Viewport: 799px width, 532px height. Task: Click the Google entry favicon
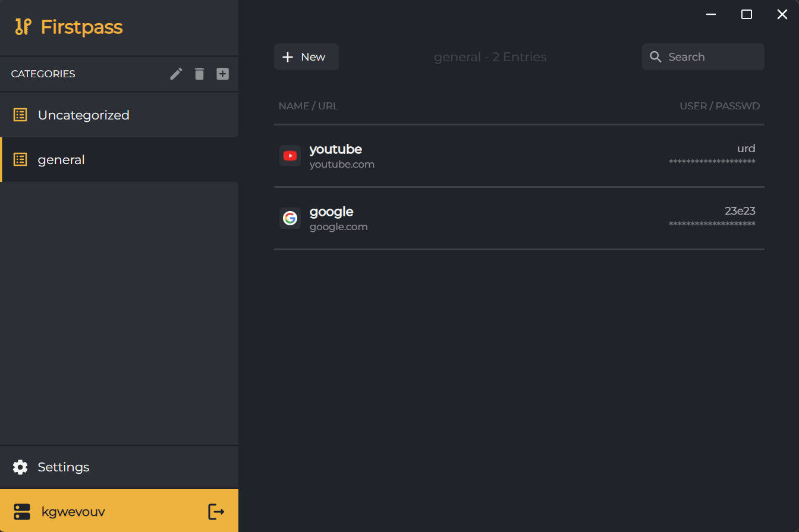coord(290,218)
